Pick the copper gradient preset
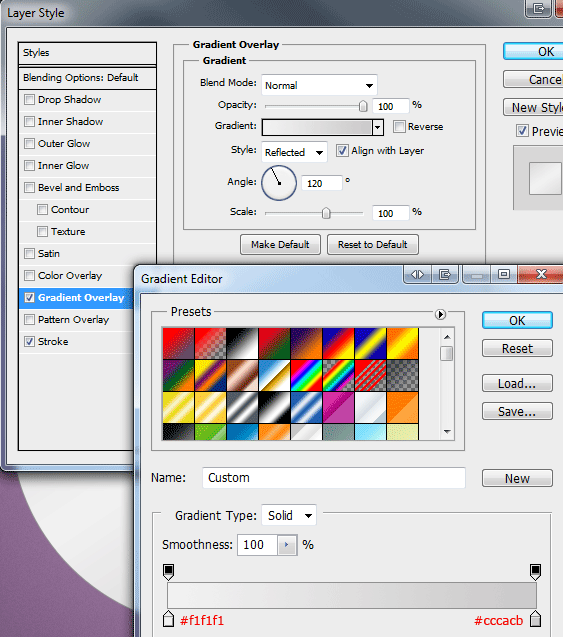The height and width of the screenshot is (637, 563). (x=242, y=376)
